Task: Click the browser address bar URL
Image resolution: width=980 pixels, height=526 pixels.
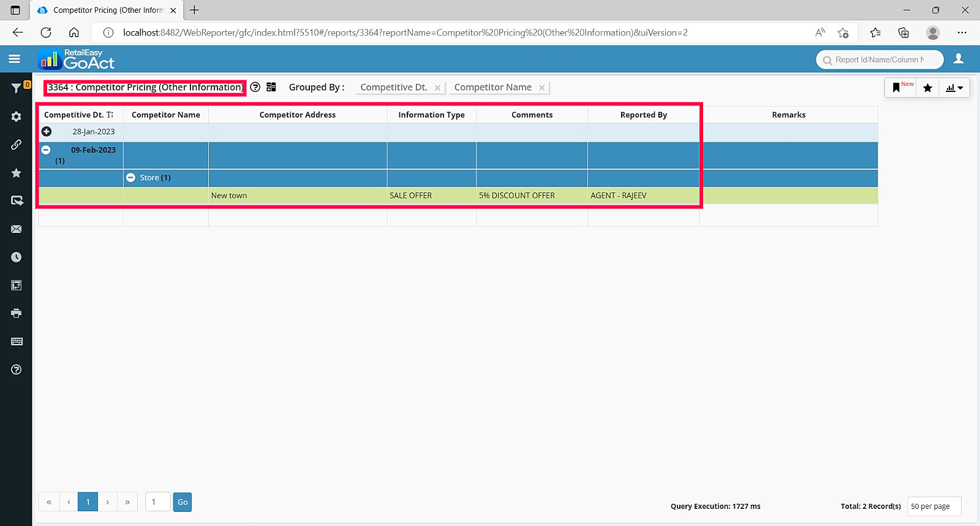Action: pyautogui.click(x=405, y=32)
